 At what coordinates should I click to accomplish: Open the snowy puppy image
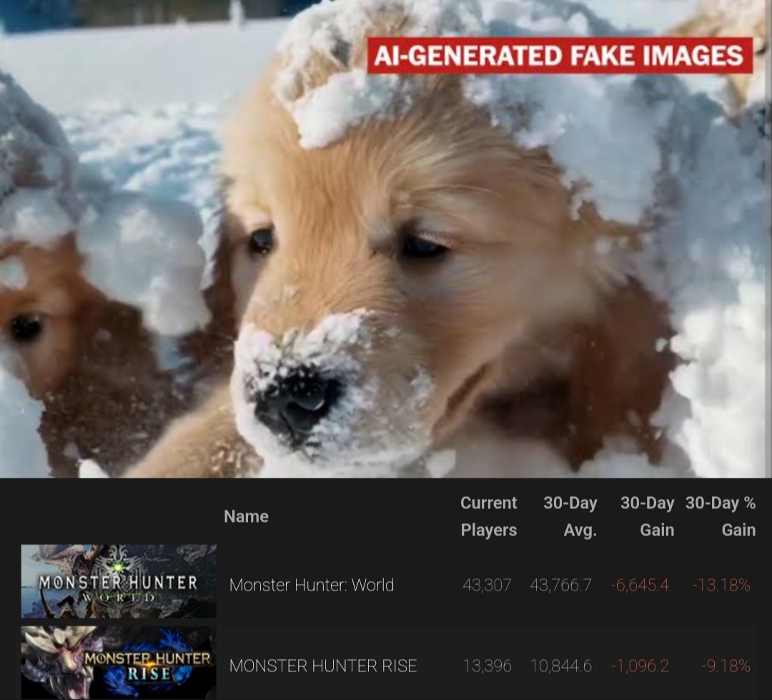point(386,239)
